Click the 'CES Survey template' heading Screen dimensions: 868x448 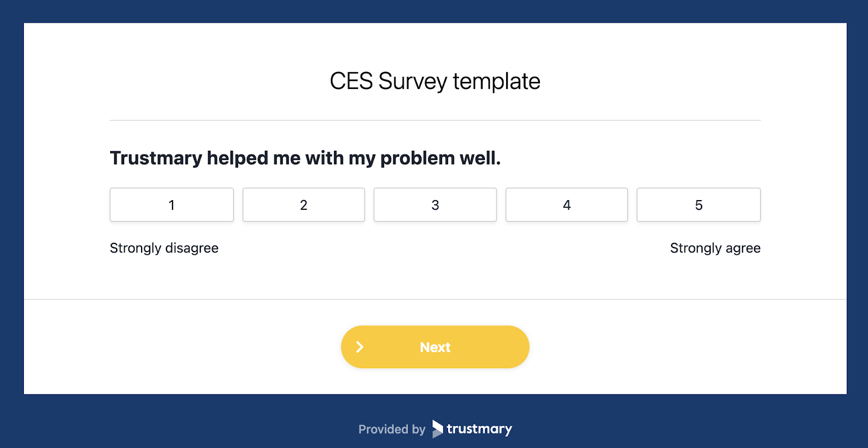click(435, 81)
